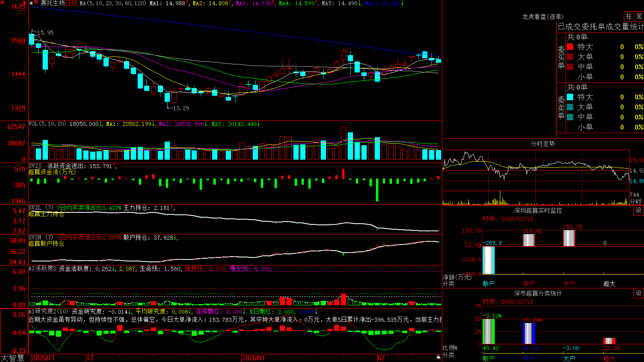Open 设 settings for 深圳超赢实时监控
Viewport: 644px width, 362px height.
tap(639, 211)
